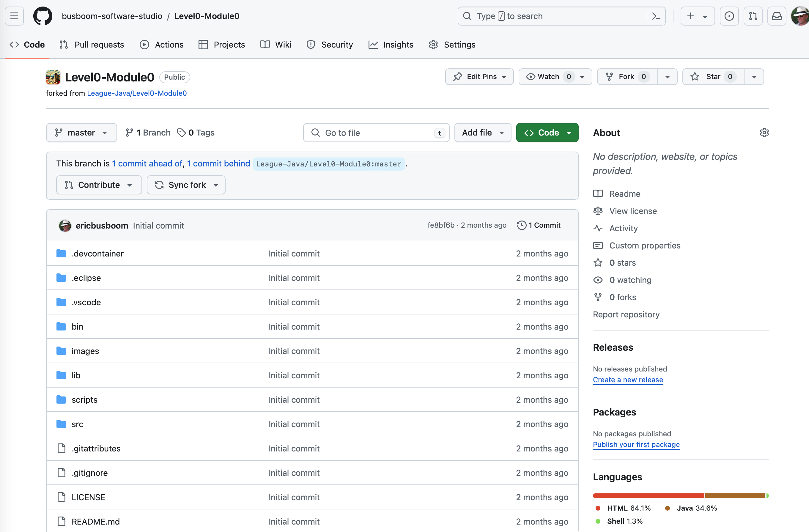Open the notifications inbox icon
The width and height of the screenshot is (809, 532).
(x=777, y=16)
